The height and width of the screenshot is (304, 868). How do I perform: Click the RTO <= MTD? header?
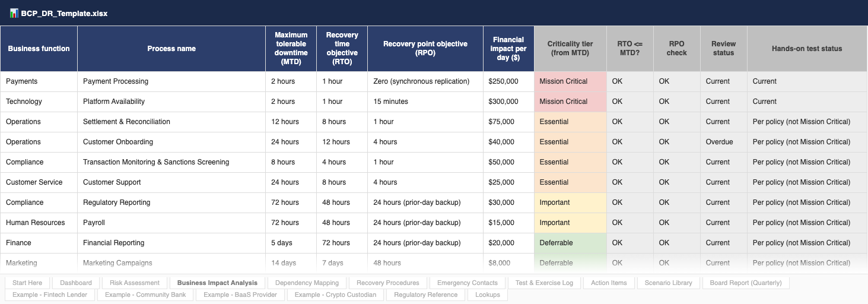[x=630, y=49]
